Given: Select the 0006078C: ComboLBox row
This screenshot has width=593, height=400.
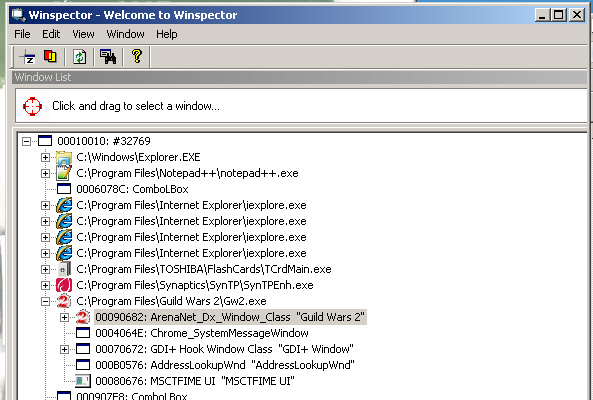Looking at the screenshot, I should [x=132, y=189].
